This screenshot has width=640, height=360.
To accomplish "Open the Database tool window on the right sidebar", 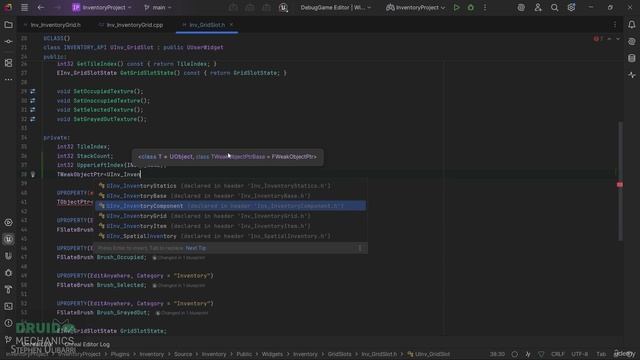I will pos(631,58).
